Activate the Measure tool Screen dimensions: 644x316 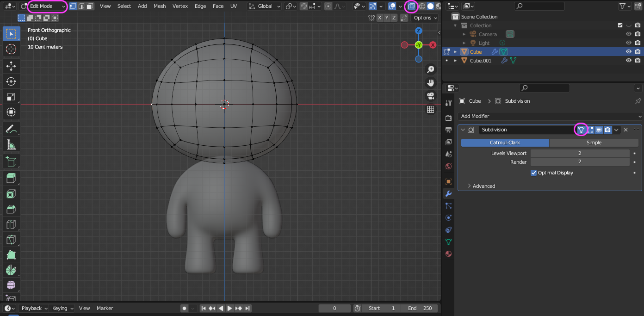(11, 144)
